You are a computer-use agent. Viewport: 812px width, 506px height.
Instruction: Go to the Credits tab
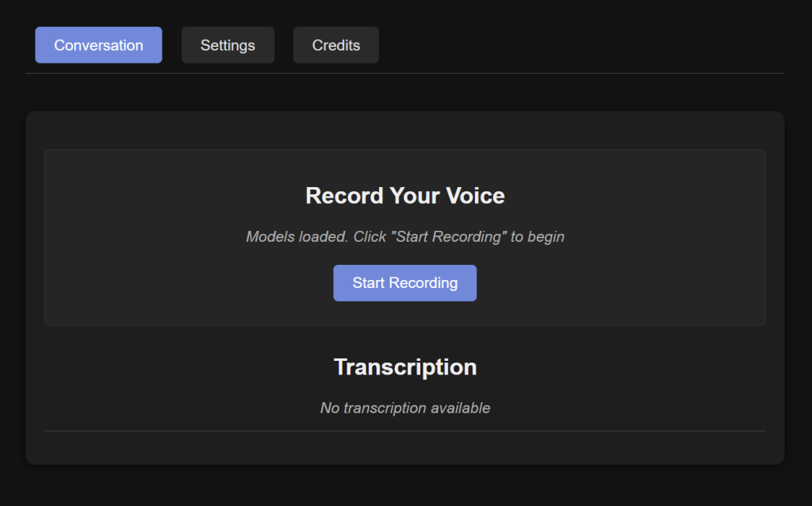(x=336, y=45)
